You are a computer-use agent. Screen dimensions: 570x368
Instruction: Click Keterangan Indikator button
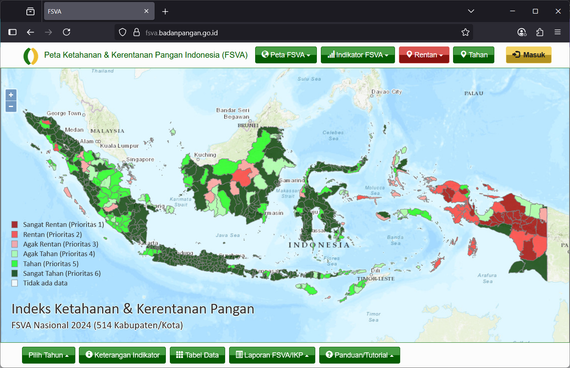pos(122,355)
